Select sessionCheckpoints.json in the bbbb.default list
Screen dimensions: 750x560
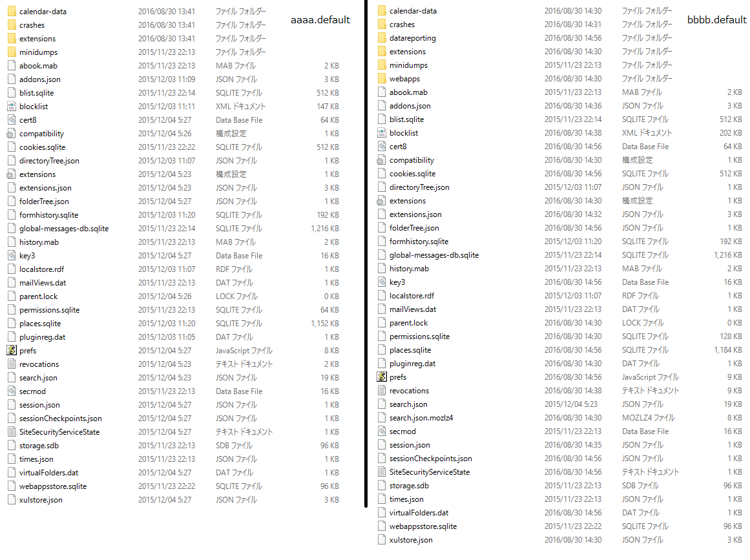(430, 459)
